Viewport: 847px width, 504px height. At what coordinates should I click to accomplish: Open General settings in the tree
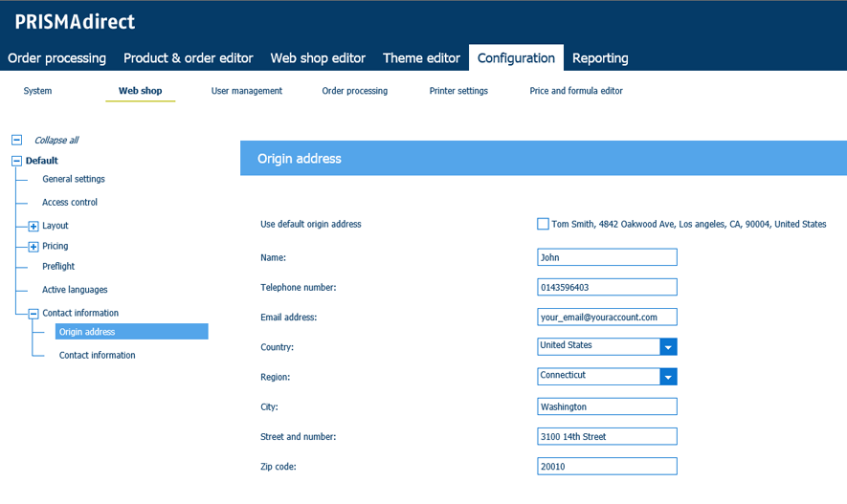(x=74, y=179)
